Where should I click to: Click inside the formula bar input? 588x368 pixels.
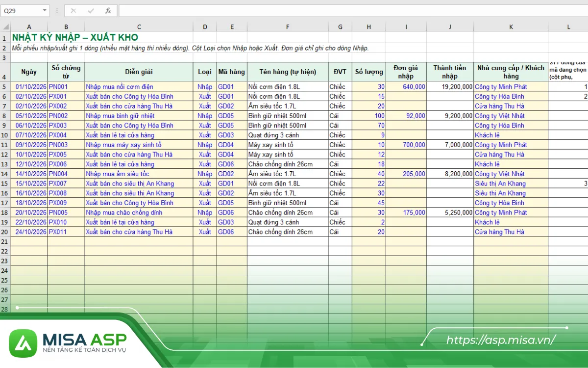tap(353, 10)
